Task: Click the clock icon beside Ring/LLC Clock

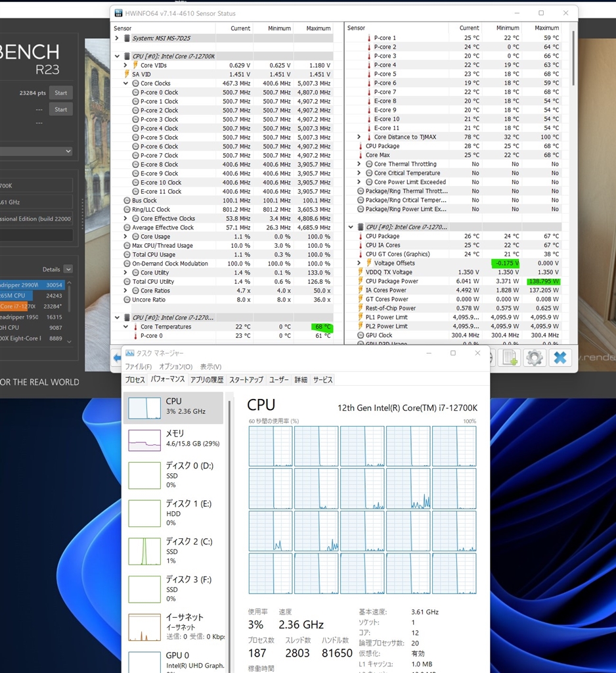Action: (127, 210)
